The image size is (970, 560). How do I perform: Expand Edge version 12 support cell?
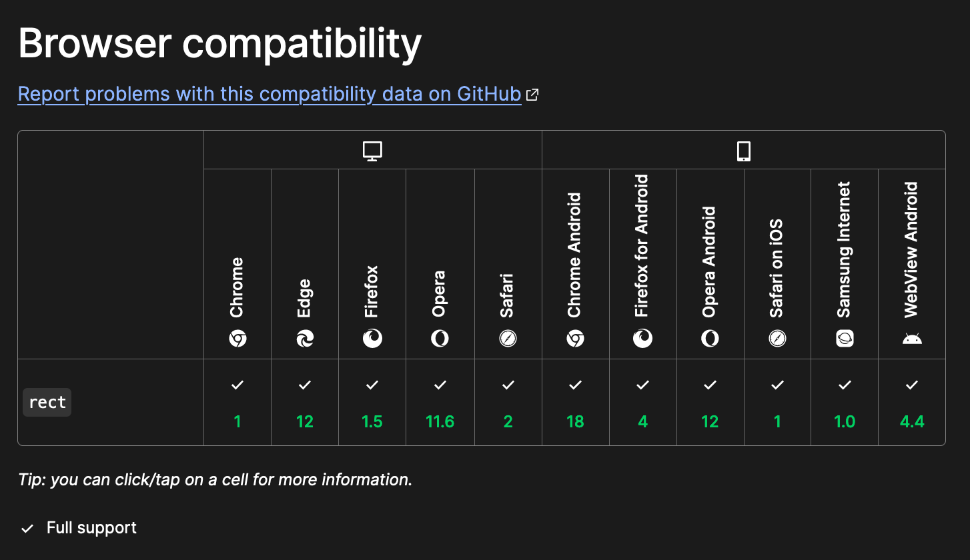pyautogui.click(x=305, y=403)
